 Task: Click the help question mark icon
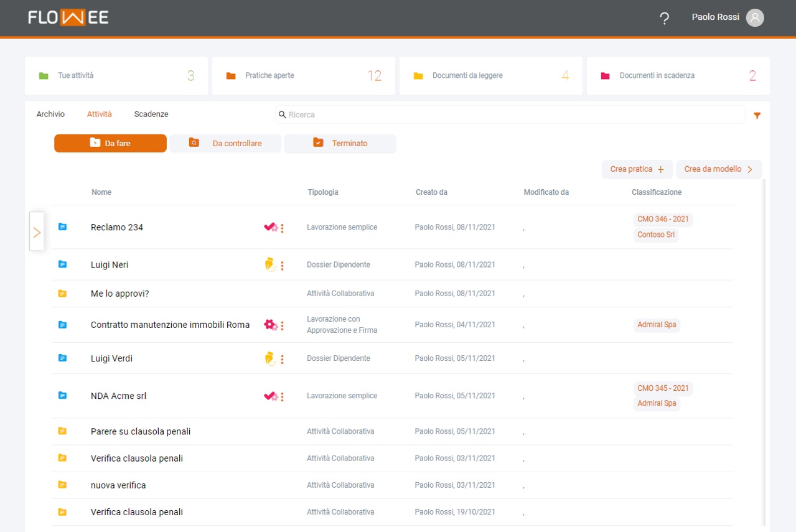coord(664,19)
